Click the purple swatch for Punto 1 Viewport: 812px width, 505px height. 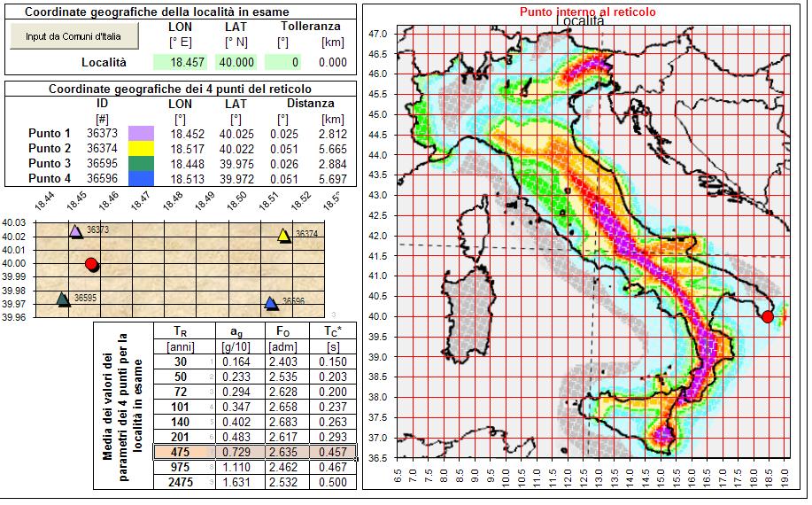142,134
